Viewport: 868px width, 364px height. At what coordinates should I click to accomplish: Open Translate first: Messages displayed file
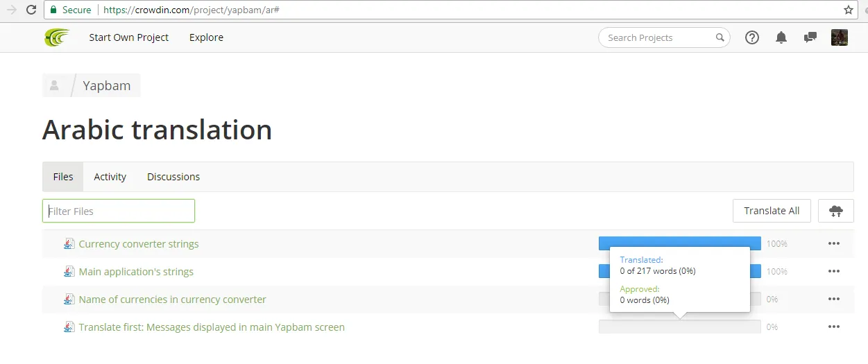(212, 327)
